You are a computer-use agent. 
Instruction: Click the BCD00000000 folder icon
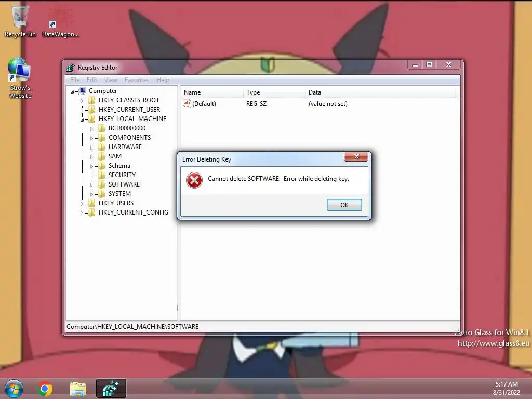[x=101, y=128]
